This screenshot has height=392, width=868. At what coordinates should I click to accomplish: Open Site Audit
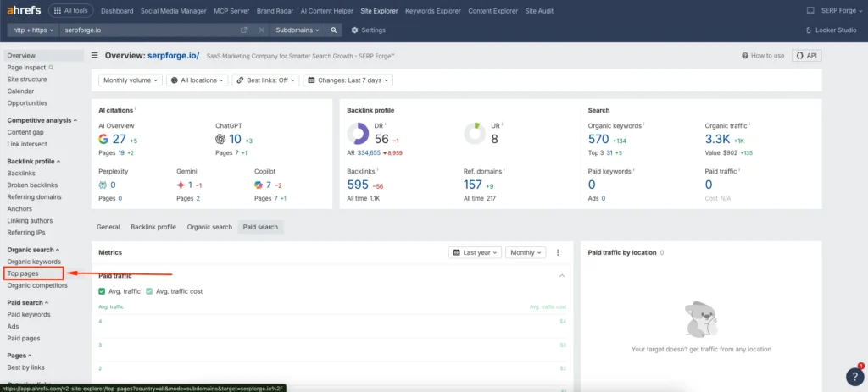click(540, 10)
